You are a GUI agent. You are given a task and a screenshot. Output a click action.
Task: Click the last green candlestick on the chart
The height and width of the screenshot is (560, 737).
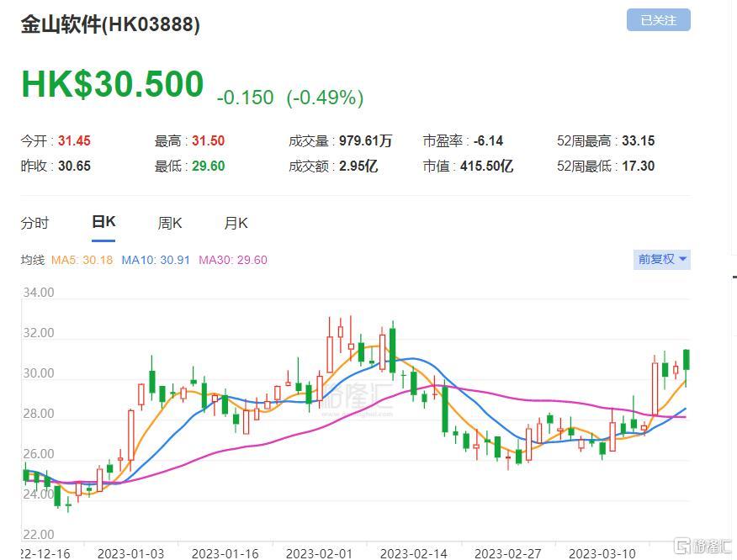pyautogui.click(x=687, y=360)
